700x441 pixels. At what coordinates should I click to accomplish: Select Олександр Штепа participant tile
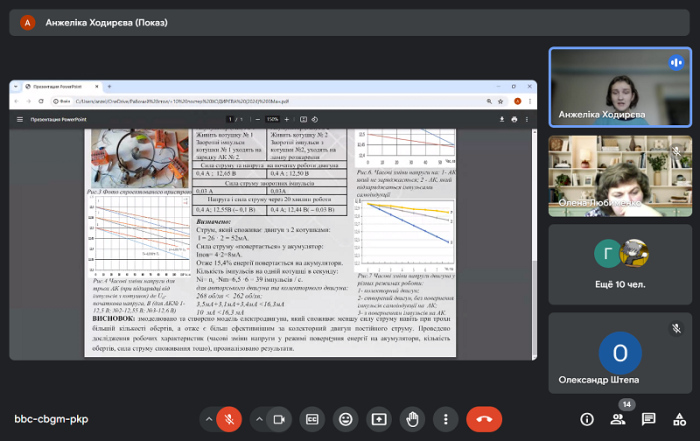pyautogui.click(x=620, y=352)
